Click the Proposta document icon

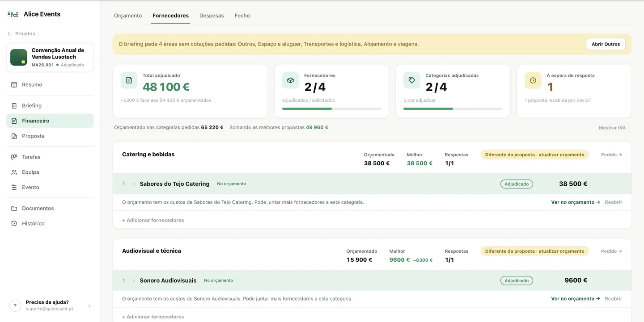point(14,136)
